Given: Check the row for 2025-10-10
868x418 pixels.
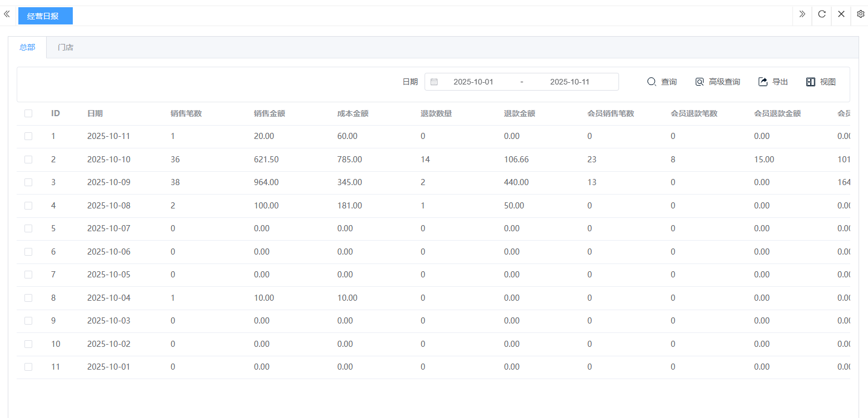Looking at the screenshot, I should coord(28,160).
